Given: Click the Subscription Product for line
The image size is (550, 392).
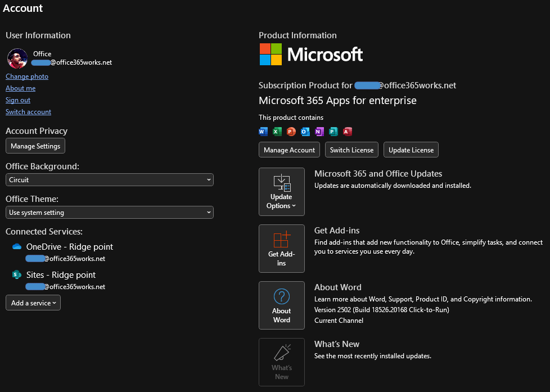Looking at the screenshot, I should (x=358, y=85).
